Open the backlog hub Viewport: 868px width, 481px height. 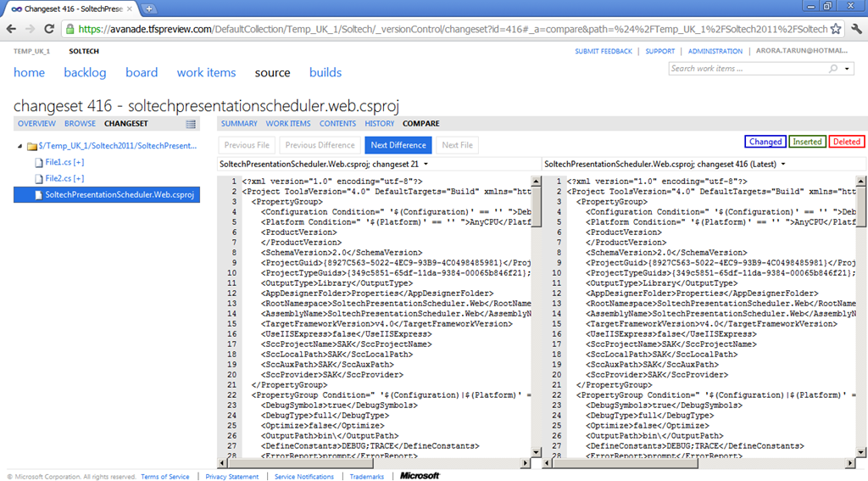(x=85, y=73)
